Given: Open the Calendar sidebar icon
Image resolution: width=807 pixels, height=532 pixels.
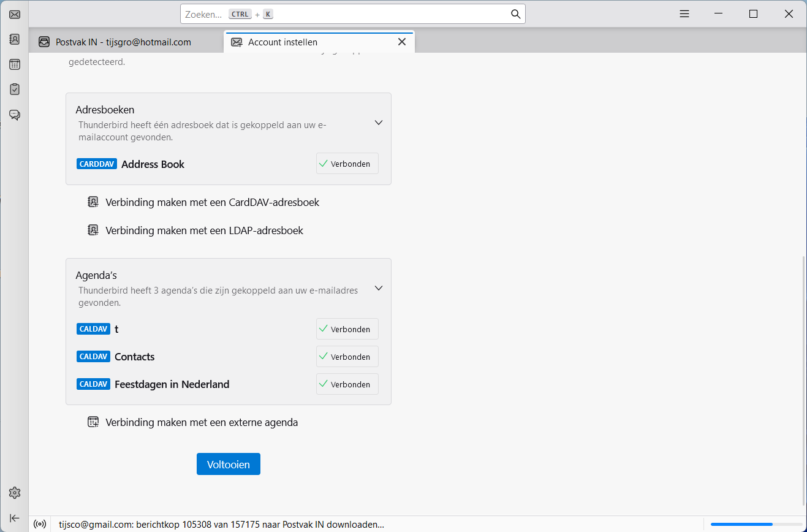Looking at the screenshot, I should click(x=15, y=64).
